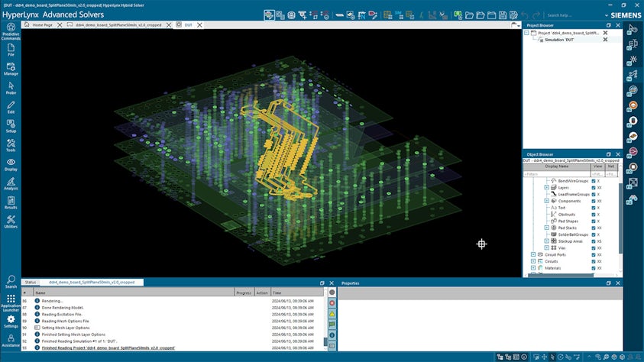Open the document tab list dropdown

click(516, 25)
